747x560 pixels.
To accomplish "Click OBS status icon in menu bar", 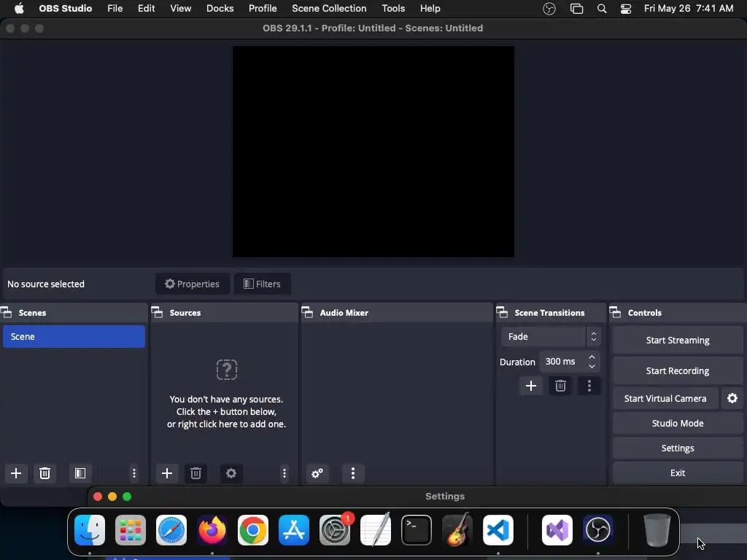I will point(549,9).
